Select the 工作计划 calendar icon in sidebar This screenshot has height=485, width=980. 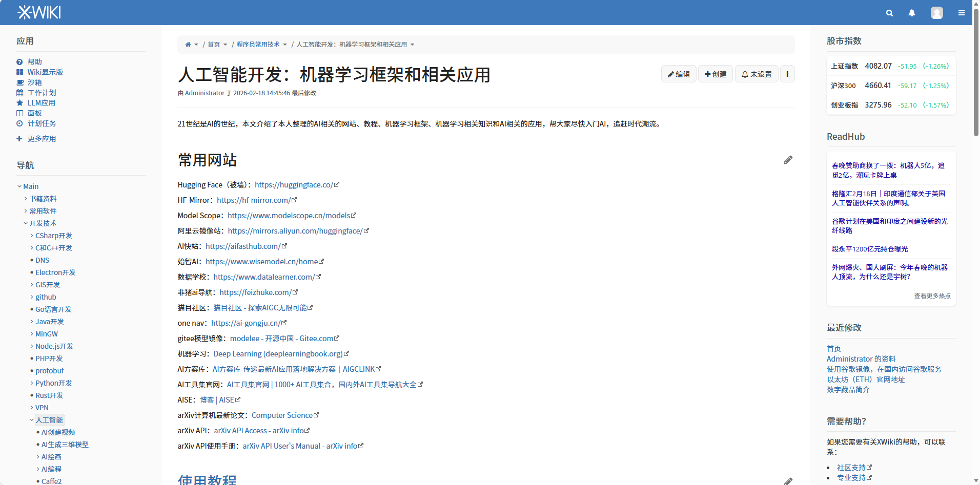(x=20, y=93)
